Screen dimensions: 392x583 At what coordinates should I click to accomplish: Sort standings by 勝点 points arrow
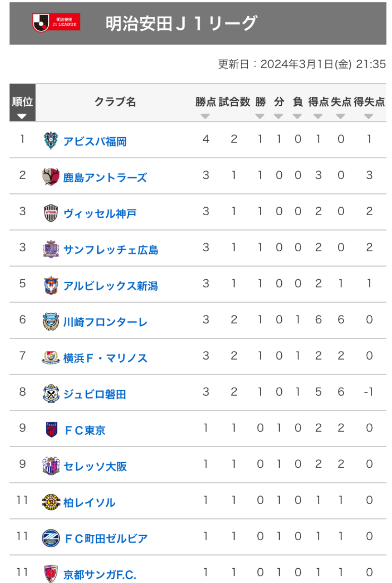(205, 116)
